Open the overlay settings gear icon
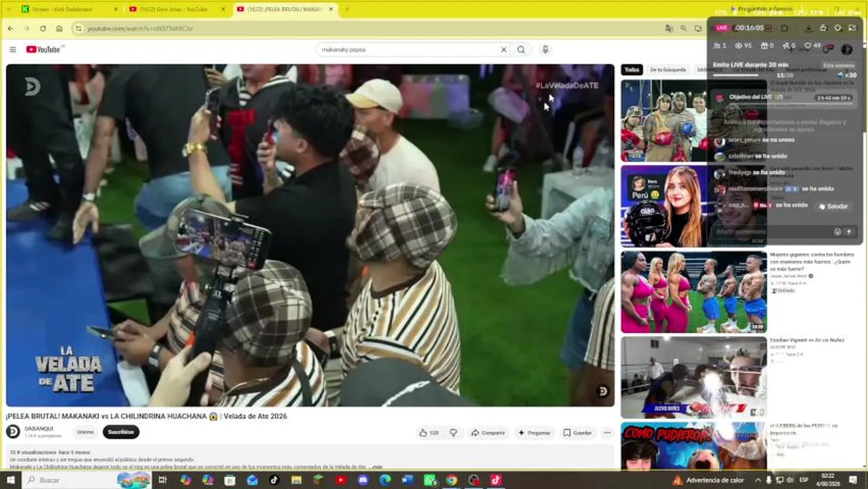 pos(837,28)
